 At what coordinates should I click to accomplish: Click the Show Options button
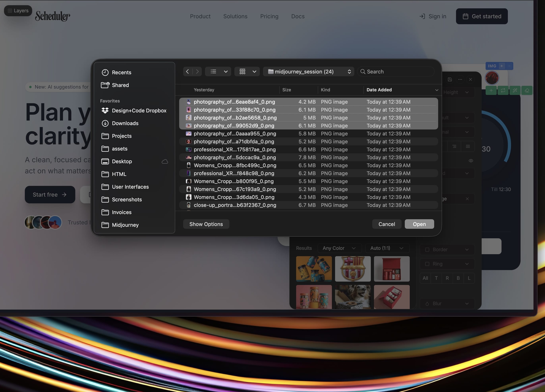[x=206, y=224]
